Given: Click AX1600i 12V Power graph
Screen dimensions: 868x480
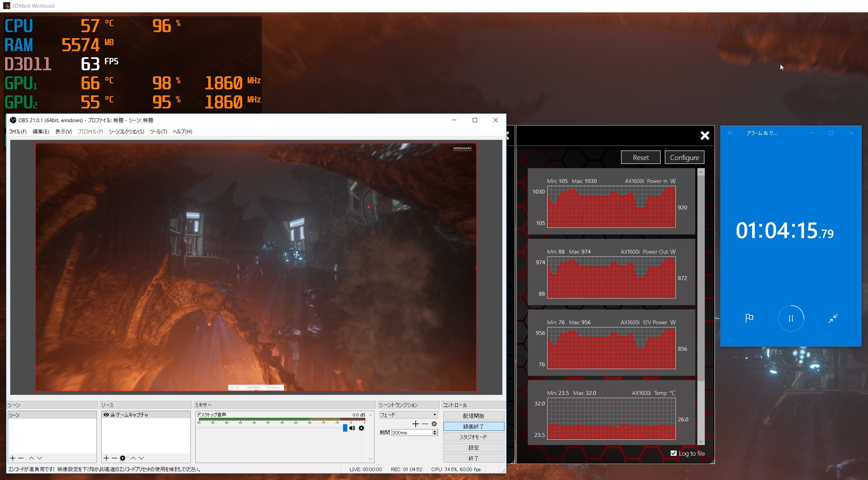Looking at the screenshot, I should (x=611, y=348).
